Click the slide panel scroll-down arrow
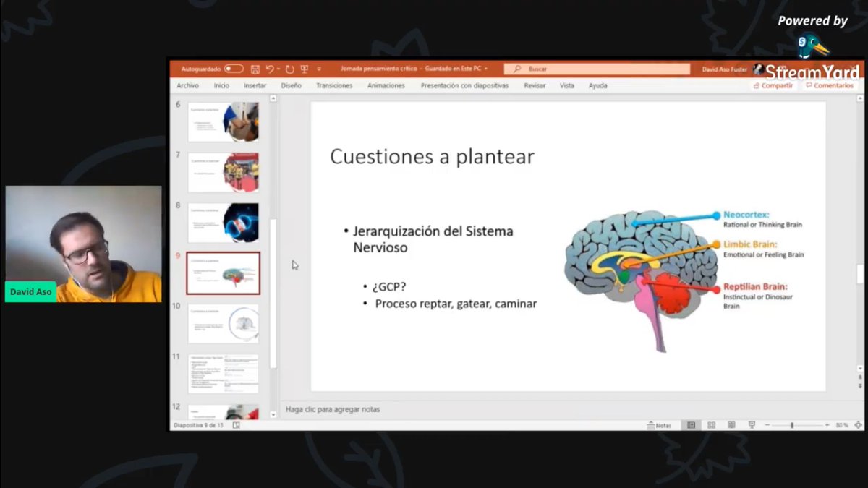The width and height of the screenshot is (868, 488). click(x=273, y=415)
